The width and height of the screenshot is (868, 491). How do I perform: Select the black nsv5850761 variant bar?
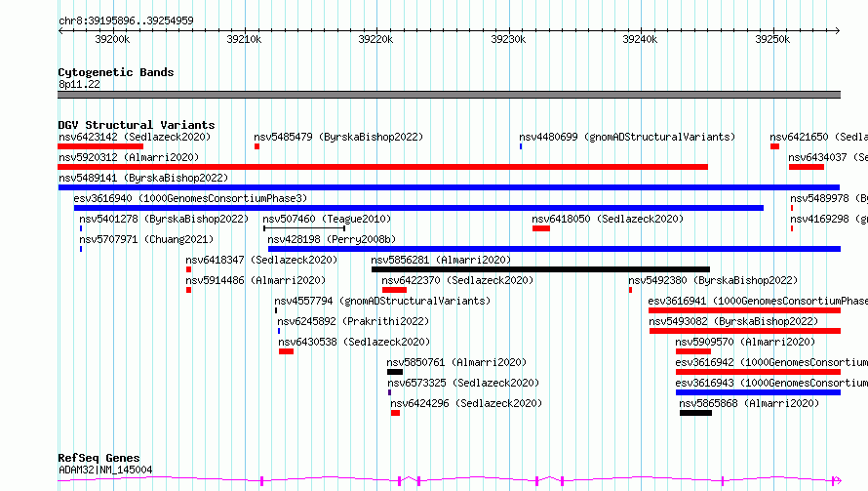click(395, 372)
